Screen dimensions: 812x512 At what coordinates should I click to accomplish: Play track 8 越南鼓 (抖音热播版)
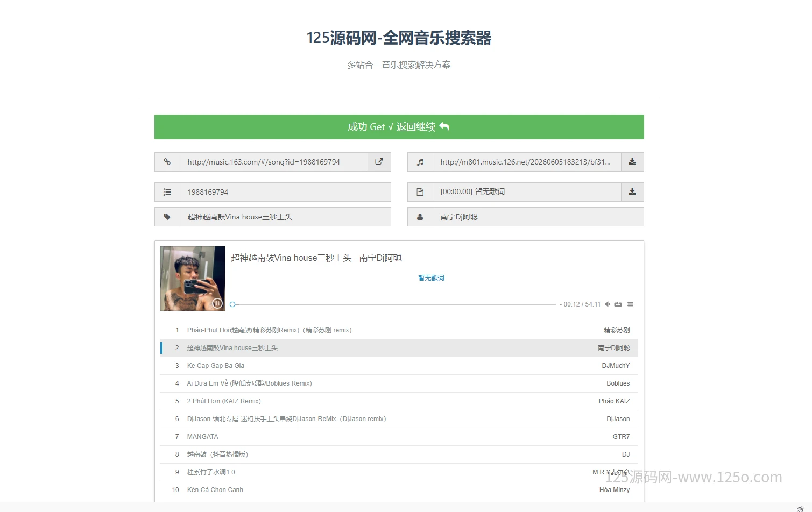(x=399, y=454)
